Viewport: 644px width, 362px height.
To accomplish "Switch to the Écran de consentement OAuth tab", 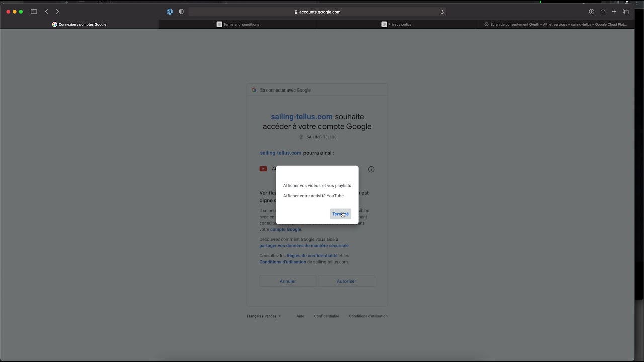I will pyautogui.click(x=555, y=24).
